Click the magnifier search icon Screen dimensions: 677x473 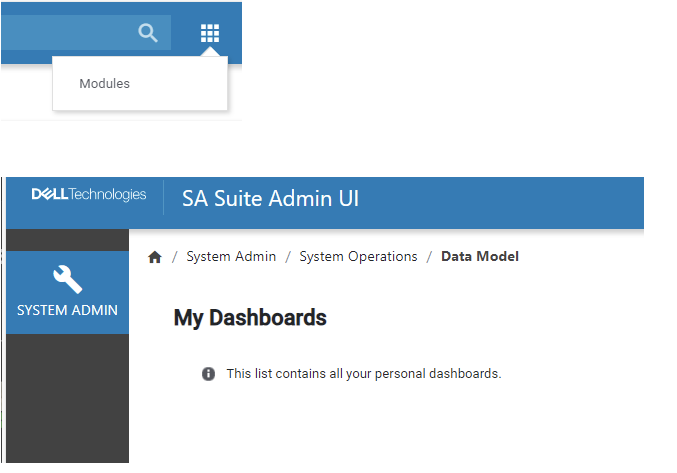148,33
